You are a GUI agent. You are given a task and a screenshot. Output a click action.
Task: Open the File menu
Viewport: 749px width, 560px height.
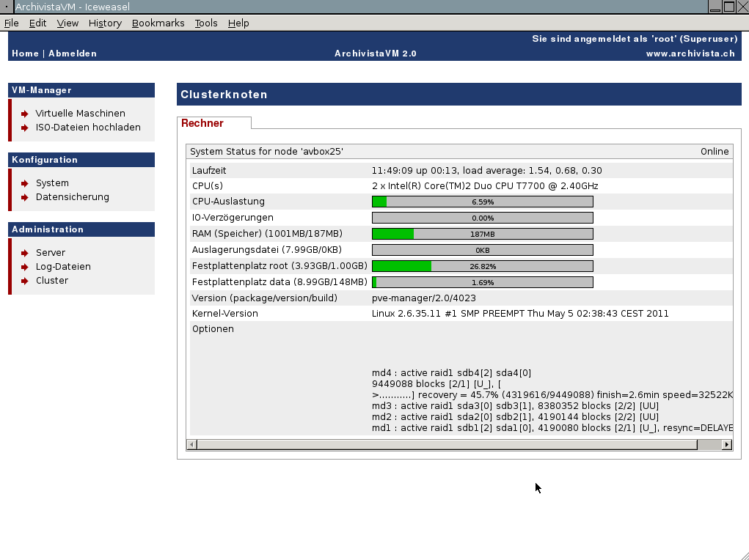tap(12, 23)
